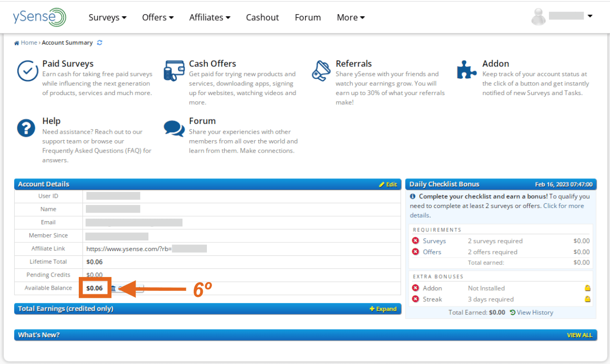Click the lock icon in Addon row
Screen dimensions: 610x364
click(x=587, y=288)
